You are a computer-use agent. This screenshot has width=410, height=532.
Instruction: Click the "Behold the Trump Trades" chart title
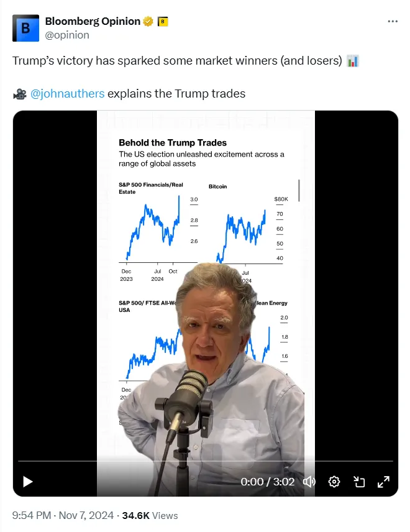pos(173,142)
